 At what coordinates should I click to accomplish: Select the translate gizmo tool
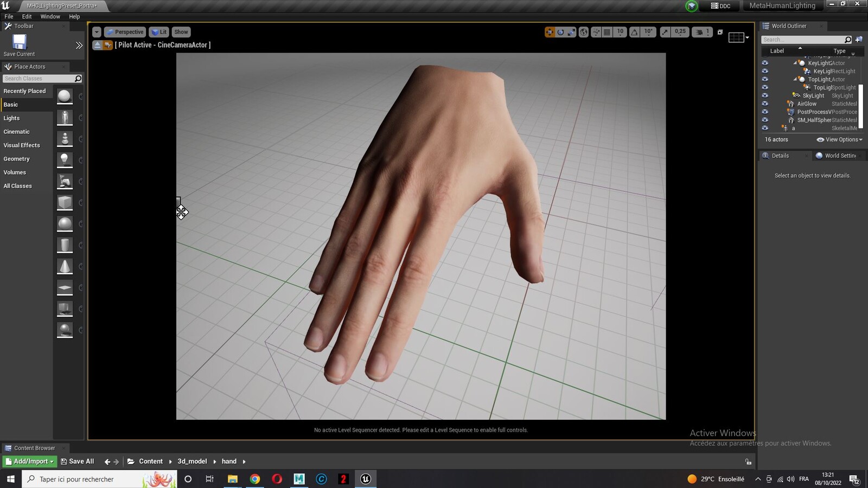point(550,32)
